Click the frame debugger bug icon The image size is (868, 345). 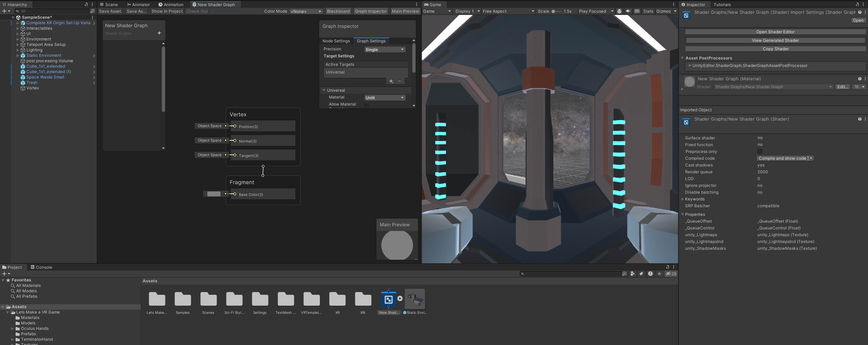click(619, 11)
